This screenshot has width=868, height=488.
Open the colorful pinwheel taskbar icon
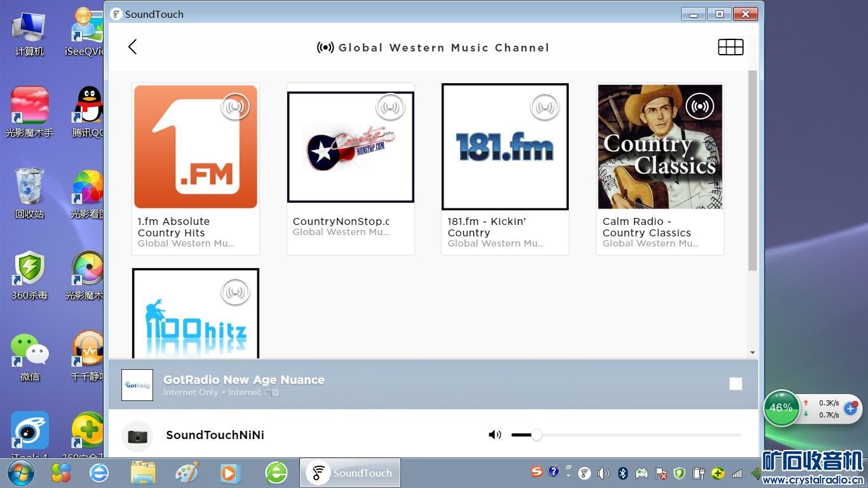pyautogui.click(x=61, y=473)
